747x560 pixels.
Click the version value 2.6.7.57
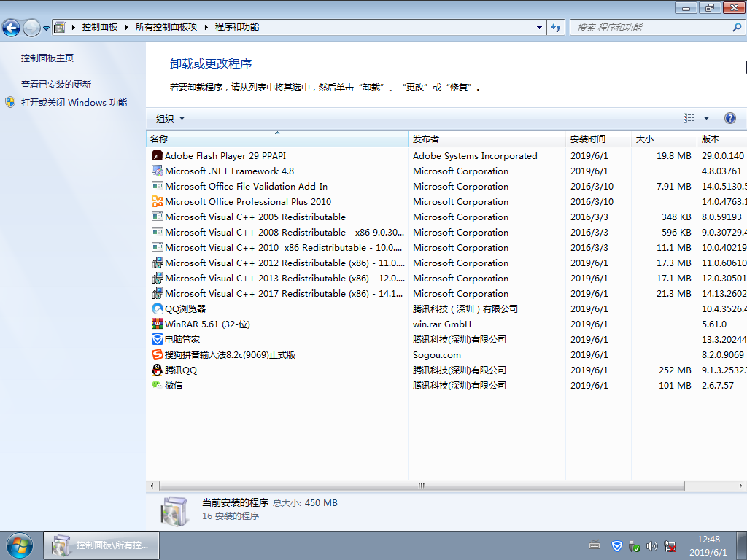[718, 385]
